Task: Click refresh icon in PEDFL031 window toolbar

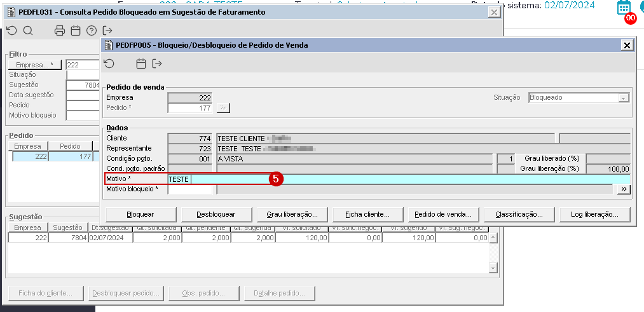Action: [12, 31]
